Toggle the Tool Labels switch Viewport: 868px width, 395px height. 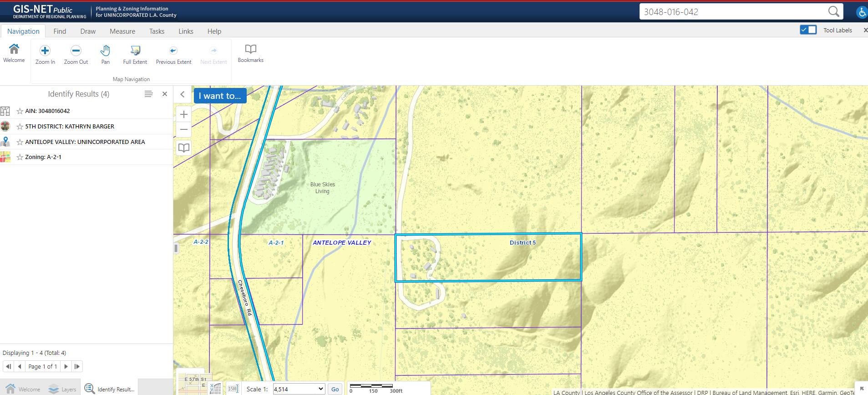pos(808,30)
